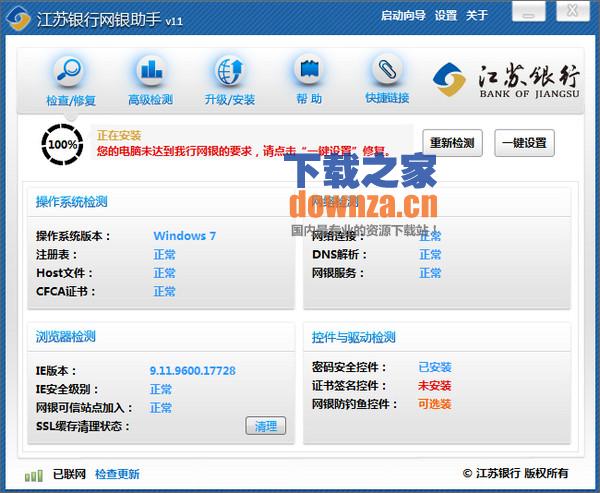Select the 升级/安装 globe icon
Viewport: 600px width, 493px height.
[230, 70]
